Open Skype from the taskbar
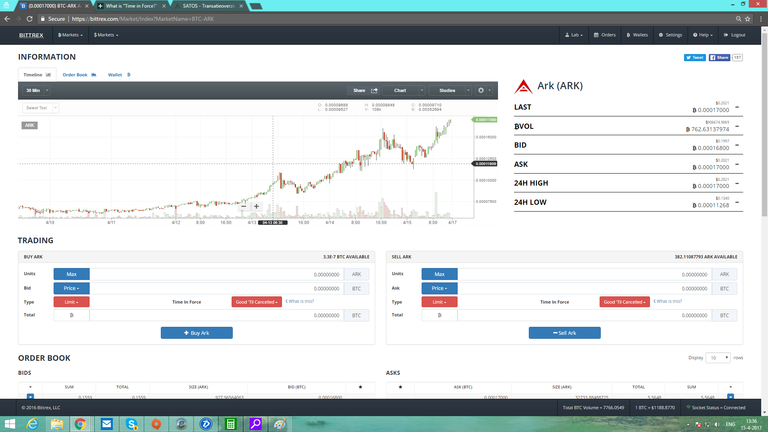The width and height of the screenshot is (768, 432). [x=131, y=424]
